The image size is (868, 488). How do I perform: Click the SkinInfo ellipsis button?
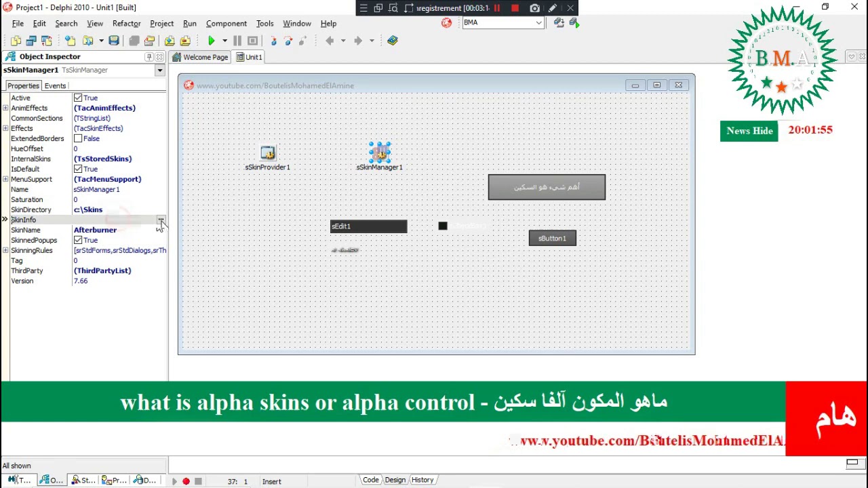[161, 220]
